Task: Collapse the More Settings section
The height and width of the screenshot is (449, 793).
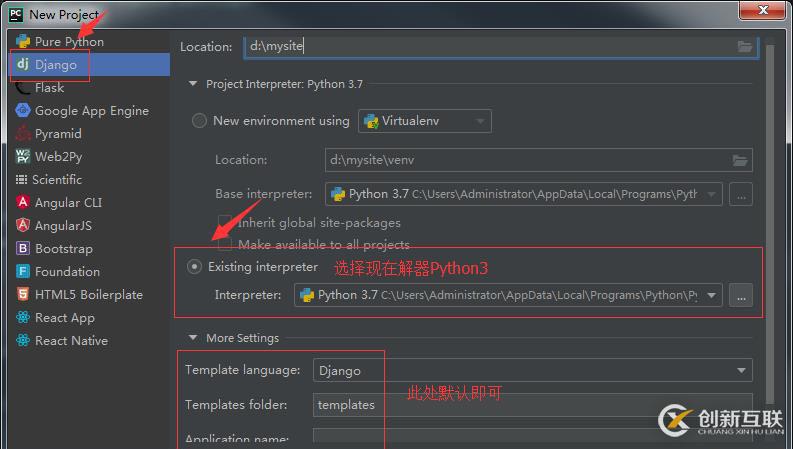Action: click(193, 337)
